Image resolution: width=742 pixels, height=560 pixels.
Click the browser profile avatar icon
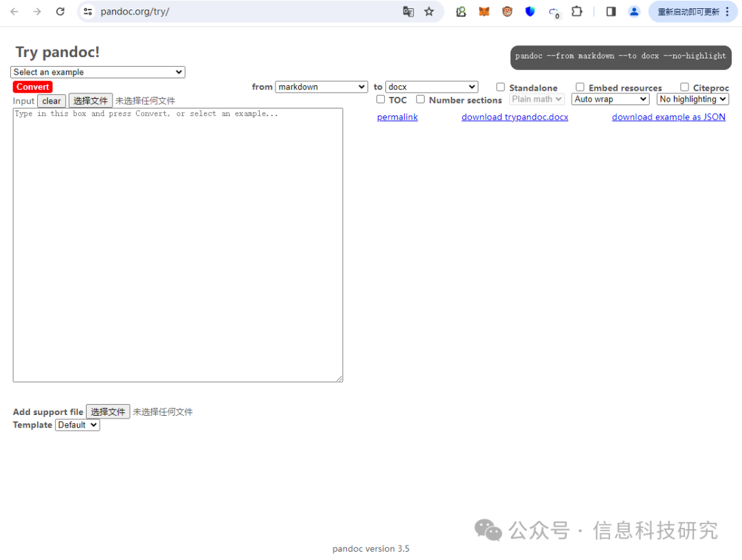(633, 11)
